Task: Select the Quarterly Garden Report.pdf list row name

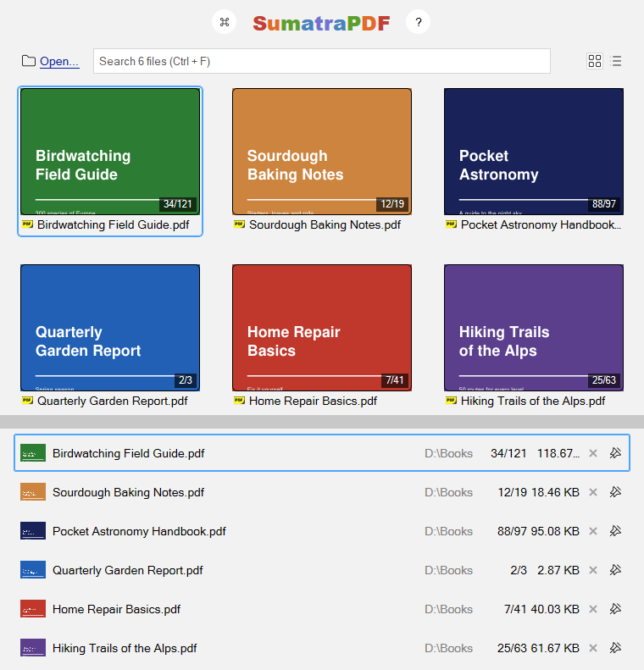Action: tap(127, 570)
